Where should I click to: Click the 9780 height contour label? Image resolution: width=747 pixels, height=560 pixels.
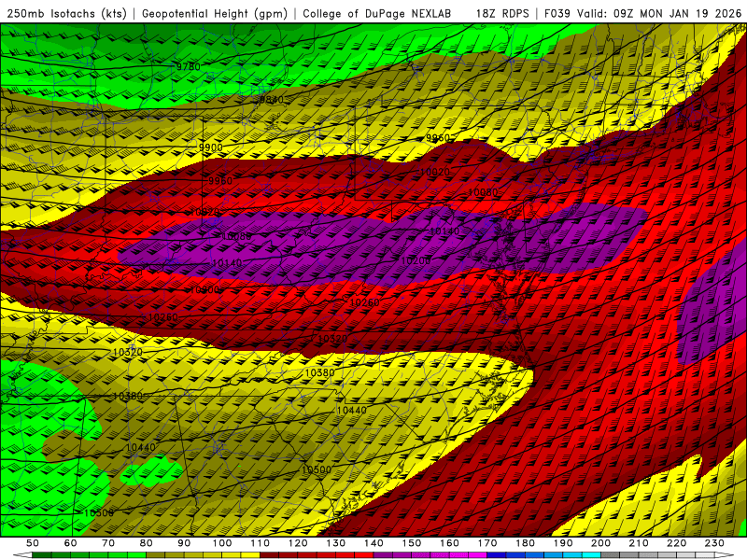pyautogui.click(x=189, y=66)
